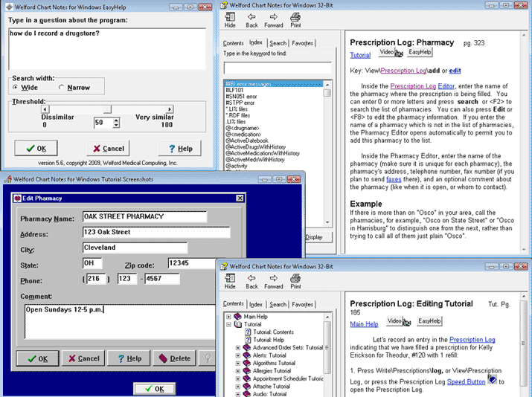Screen dimensions: 532x397
Task: Increase threshold value with spinner up arrow
Action: 116,120
